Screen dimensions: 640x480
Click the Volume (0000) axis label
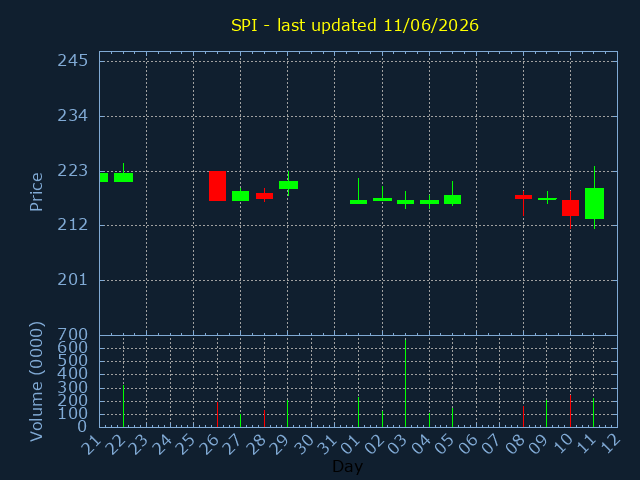point(36,382)
